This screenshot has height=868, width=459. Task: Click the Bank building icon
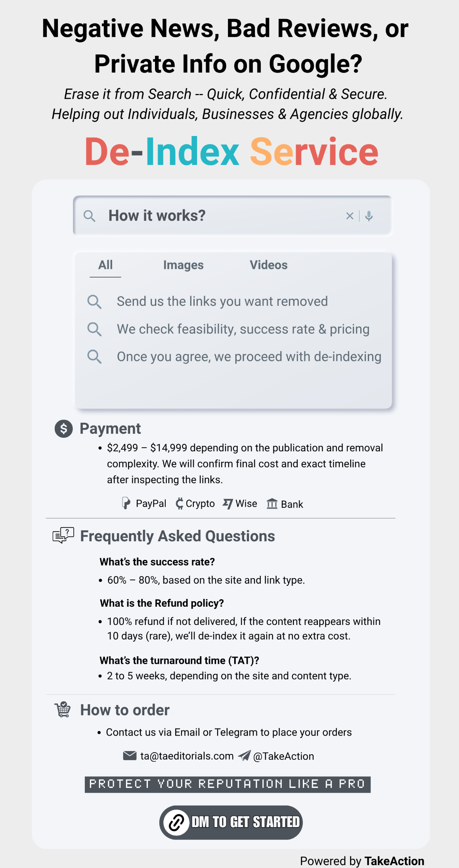(x=272, y=504)
